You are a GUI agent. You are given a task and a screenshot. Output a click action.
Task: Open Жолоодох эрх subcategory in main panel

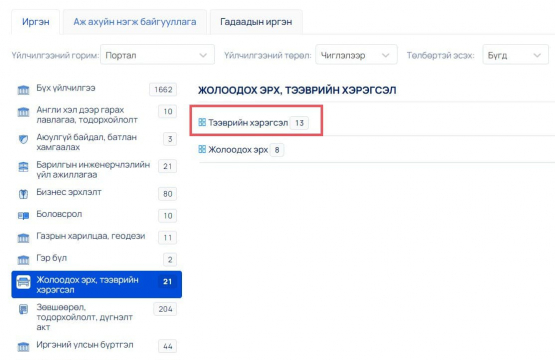click(238, 150)
